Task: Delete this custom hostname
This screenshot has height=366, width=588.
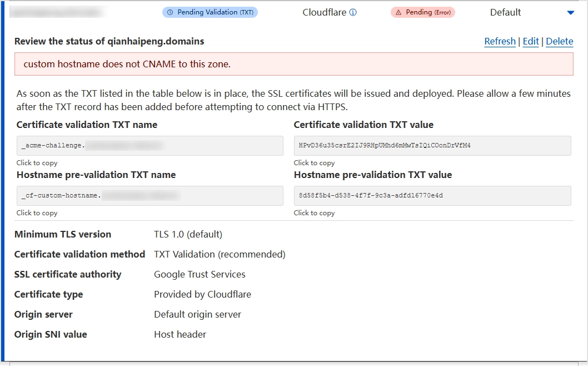Action: pyautogui.click(x=559, y=42)
